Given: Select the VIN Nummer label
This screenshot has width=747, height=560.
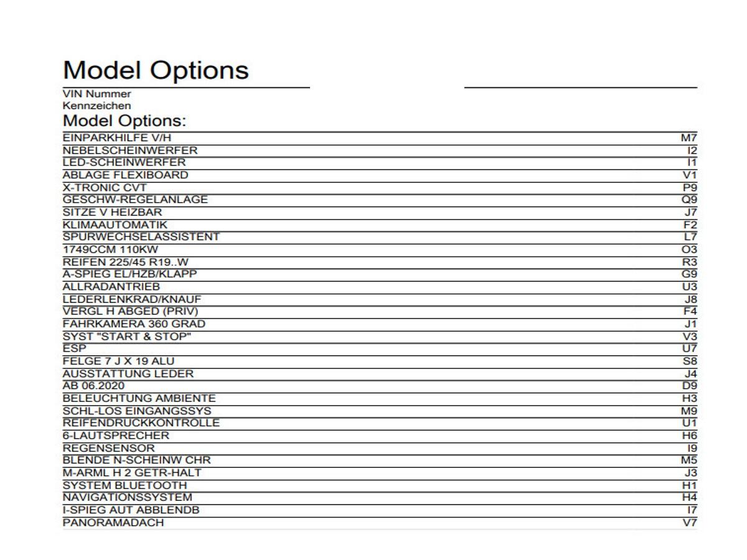Looking at the screenshot, I should pyautogui.click(x=97, y=94).
